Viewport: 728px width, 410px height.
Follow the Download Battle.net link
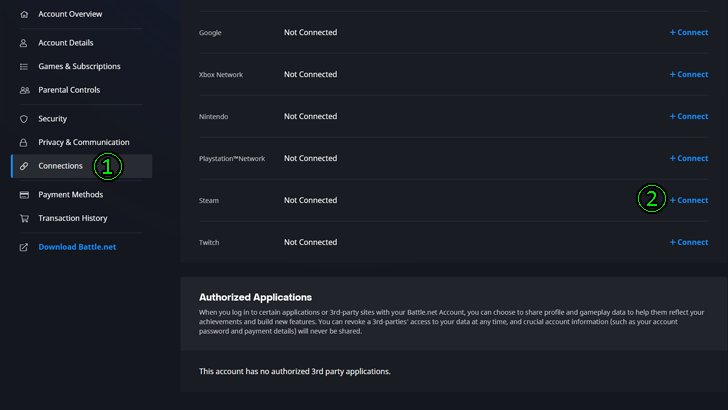[x=77, y=247]
